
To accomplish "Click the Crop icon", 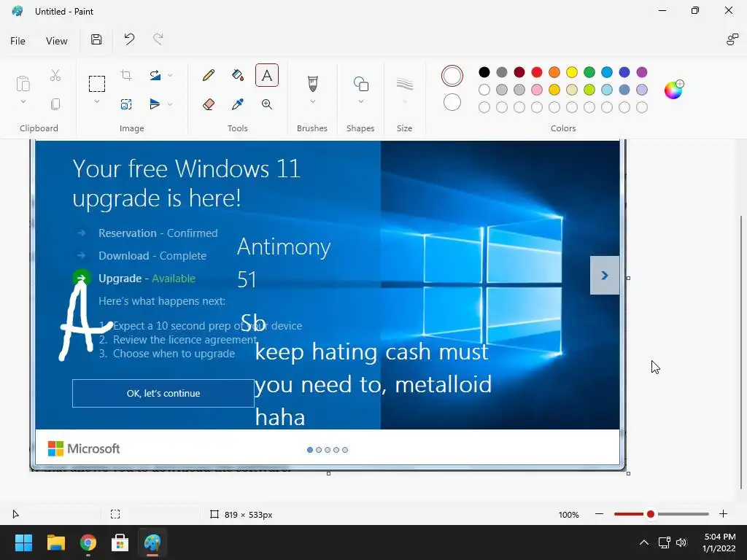I will click(126, 75).
